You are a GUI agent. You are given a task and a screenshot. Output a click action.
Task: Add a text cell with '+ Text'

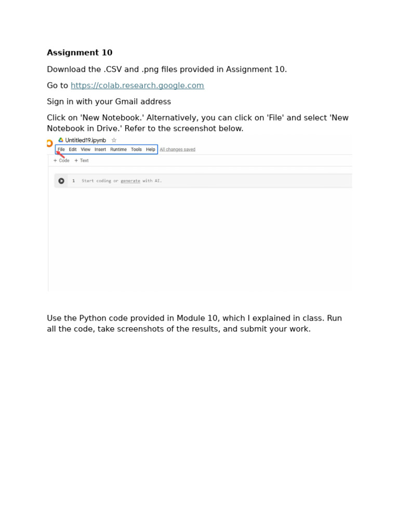(x=82, y=161)
